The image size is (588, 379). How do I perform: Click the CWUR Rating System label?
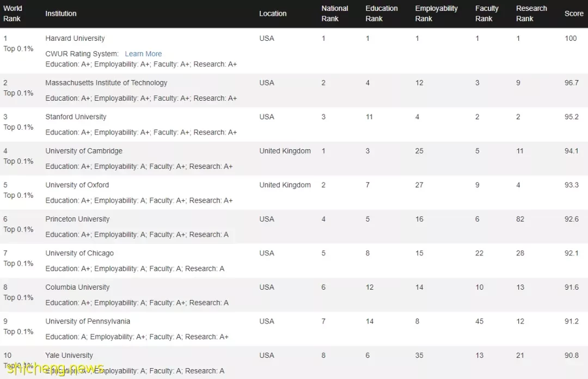[x=82, y=54]
